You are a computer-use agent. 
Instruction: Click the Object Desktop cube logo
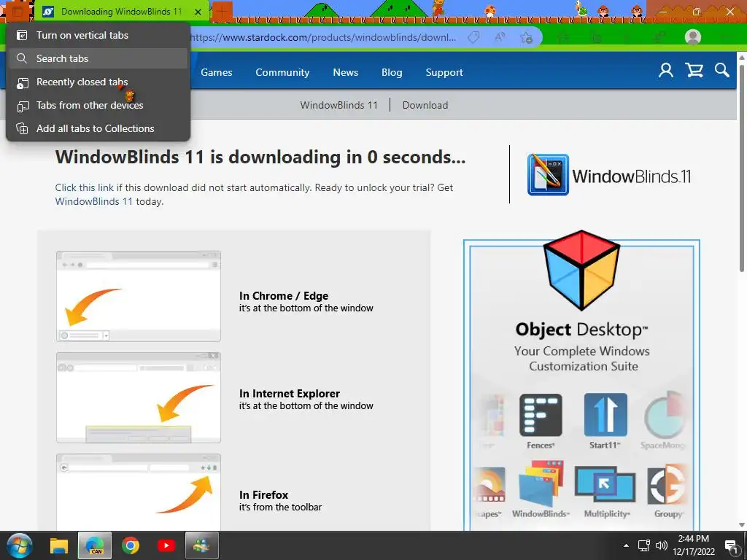[x=581, y=270]
